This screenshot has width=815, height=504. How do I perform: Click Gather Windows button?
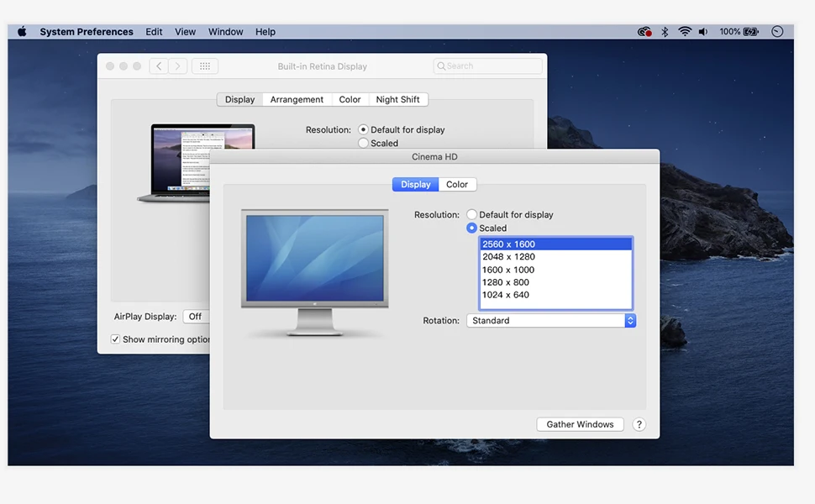coord(580,424)
